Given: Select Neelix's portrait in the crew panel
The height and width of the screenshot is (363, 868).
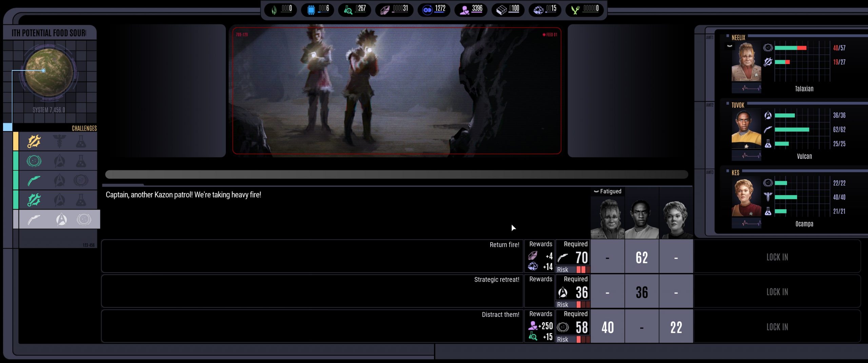Looking at the screenshot, I should click(x=746, y=62).
